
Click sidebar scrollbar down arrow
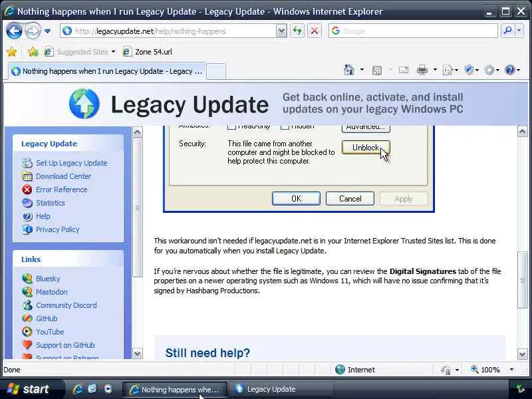point(138,354)
